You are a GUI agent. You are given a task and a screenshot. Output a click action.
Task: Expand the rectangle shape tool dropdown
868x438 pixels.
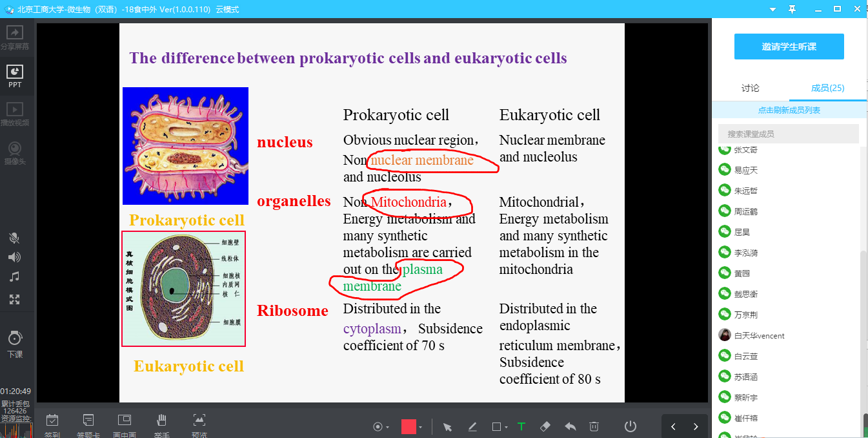[507, 427]
